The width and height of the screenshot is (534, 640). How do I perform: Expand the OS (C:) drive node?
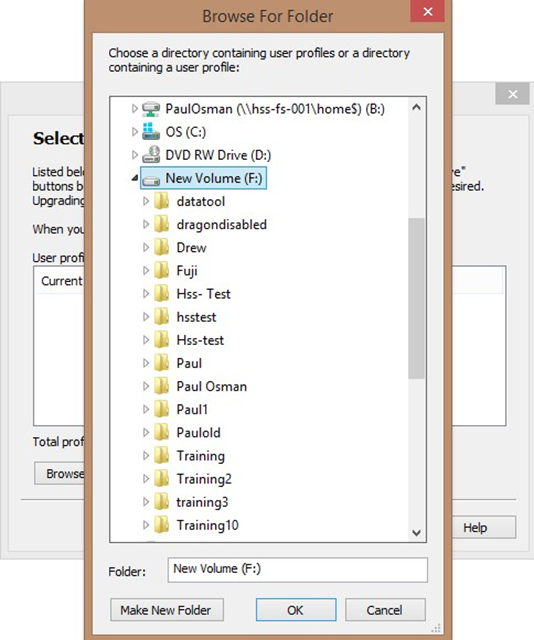click(x=134, y=132)
